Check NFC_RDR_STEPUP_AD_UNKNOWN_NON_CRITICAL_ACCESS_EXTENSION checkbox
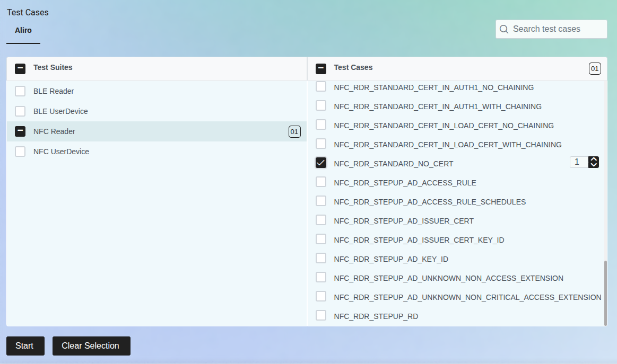 coord(320,296)
